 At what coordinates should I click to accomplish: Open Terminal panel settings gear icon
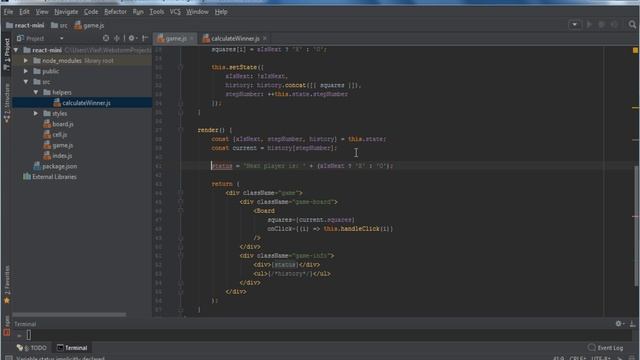pyautogui.click(x=619, y=324)
